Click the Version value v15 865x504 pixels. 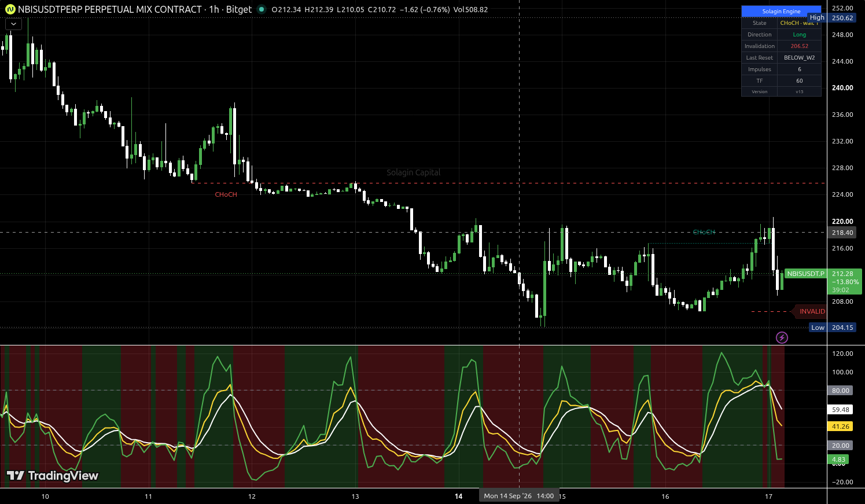pyautogui.click(x=799, y=91)
